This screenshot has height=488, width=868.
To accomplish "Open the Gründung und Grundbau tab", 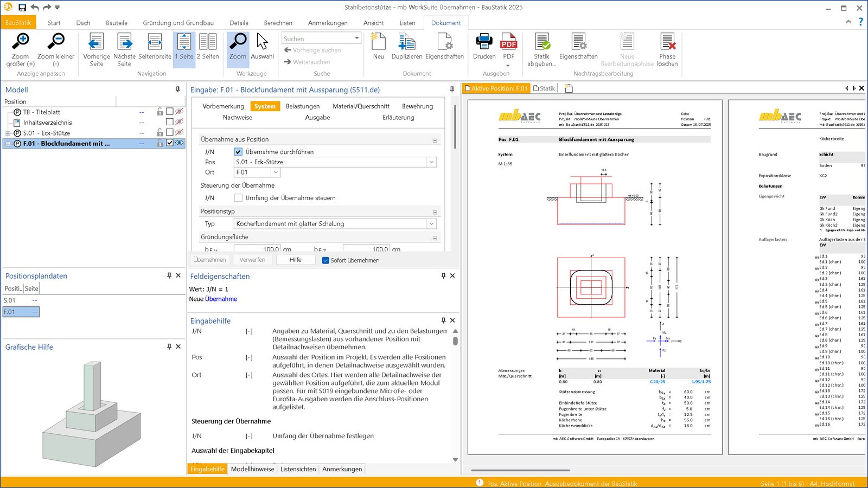I will tap(178, 23).
